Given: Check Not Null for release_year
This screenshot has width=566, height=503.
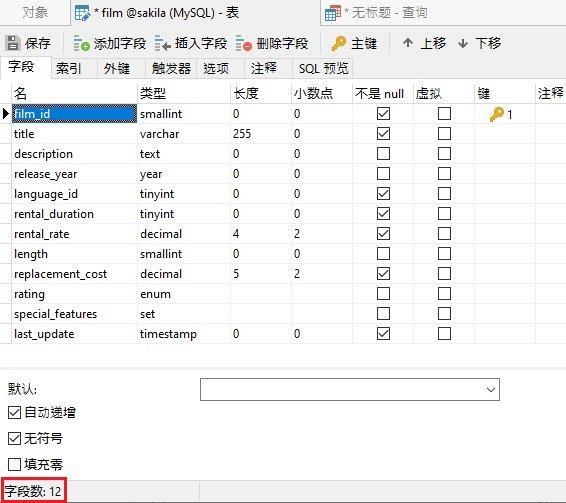Looking at the screenshot, I should point(383,174).
